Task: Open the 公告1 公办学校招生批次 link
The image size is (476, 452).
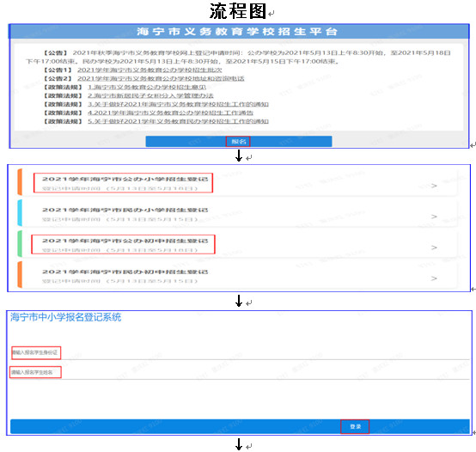Action: tap(150, 70)
